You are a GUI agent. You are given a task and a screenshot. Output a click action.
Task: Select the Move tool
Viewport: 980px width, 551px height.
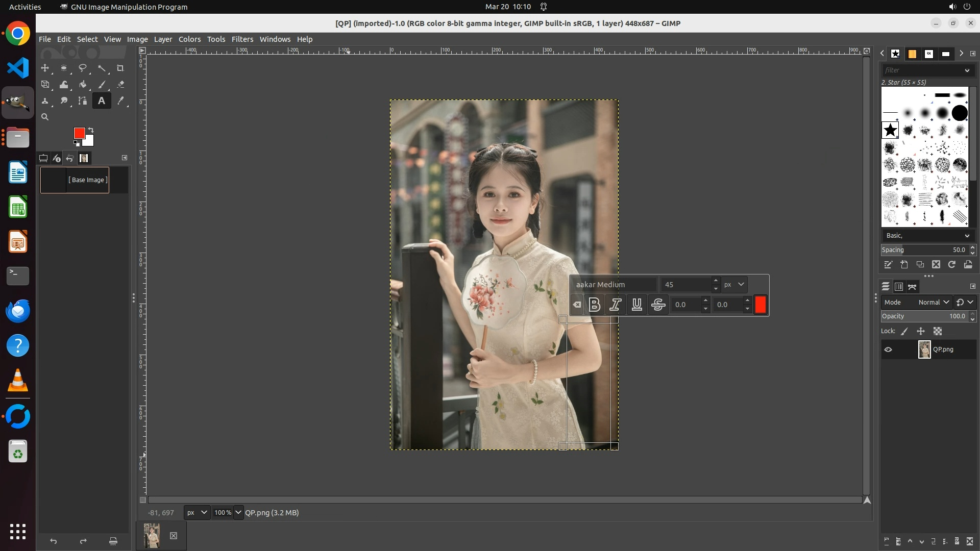pos(45,68)
